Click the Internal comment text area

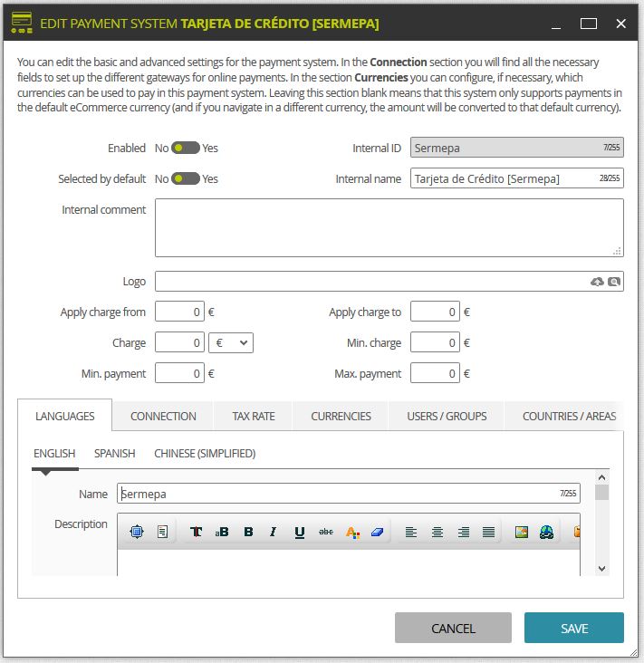[x=389, y=228]
